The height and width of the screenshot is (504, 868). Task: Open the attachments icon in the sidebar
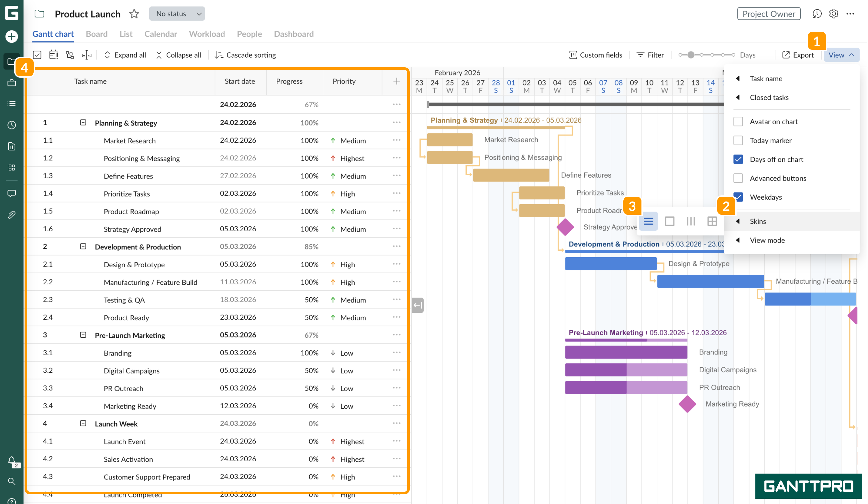(x=11, y=214)
